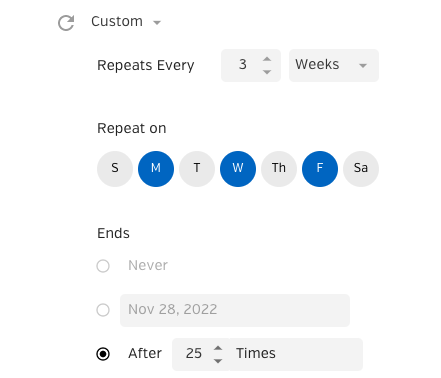The height and width of the screenshot is (378, 441).
Task: Open the Custom recurrence dropdown
Action: pos(126,22)
